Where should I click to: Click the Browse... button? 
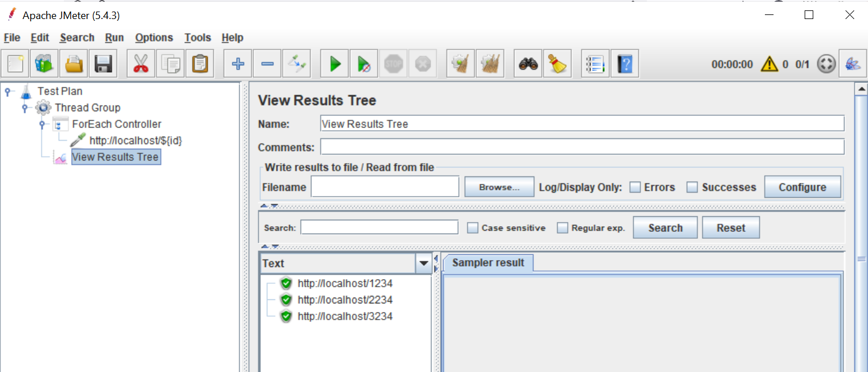click(499, 187)
